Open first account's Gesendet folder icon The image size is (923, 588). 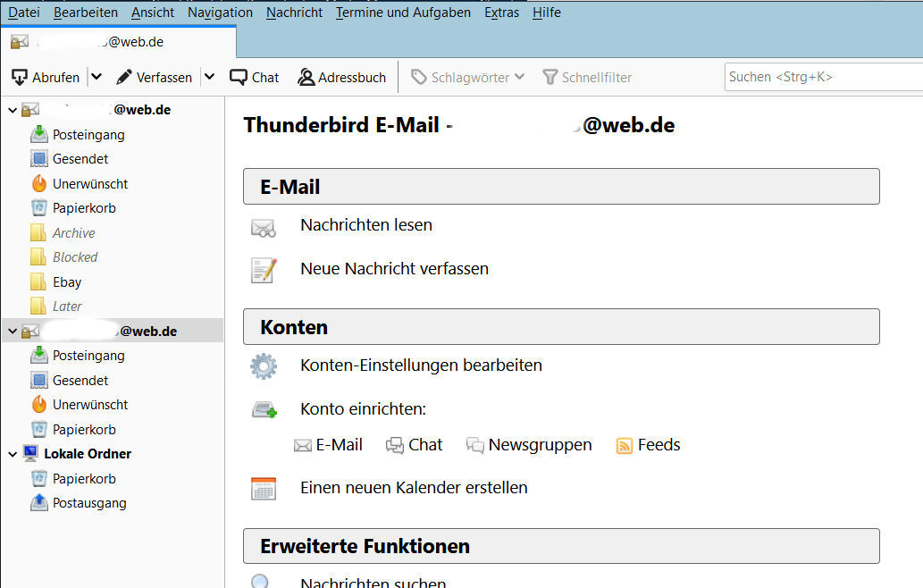tap(38, 159)
